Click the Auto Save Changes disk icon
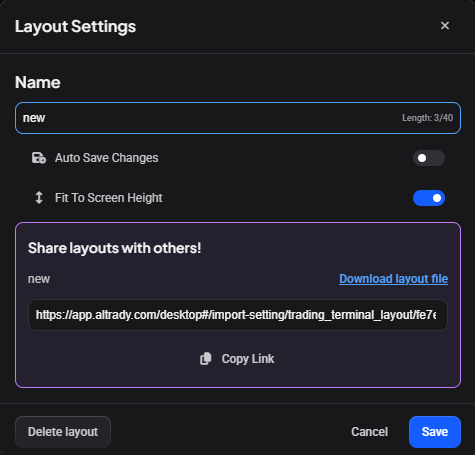 pos(39,158)
